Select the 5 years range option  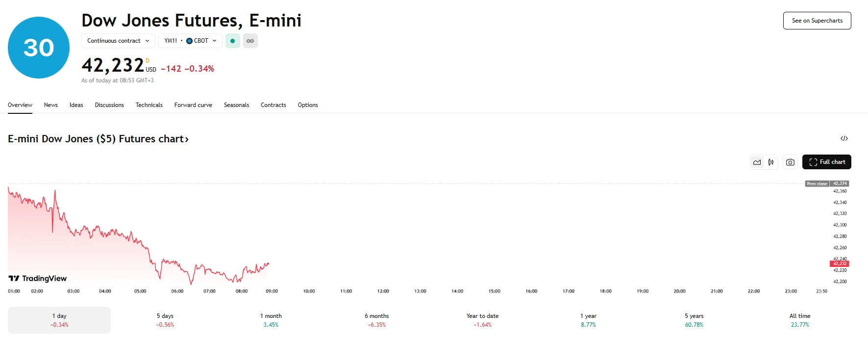pyautogui.click(x=694, y=320)
